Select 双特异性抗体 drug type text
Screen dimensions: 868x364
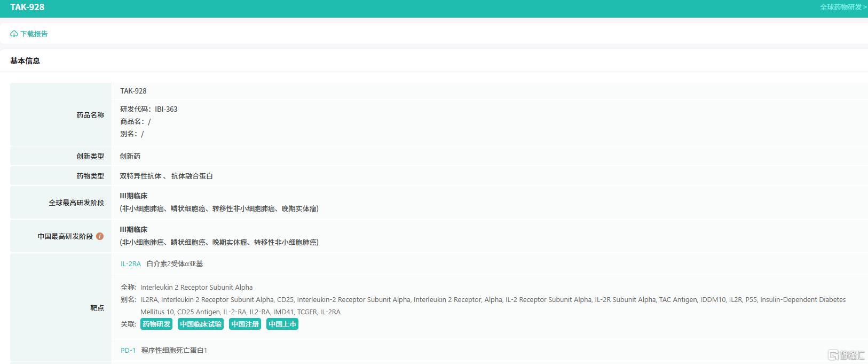point(140,176)
